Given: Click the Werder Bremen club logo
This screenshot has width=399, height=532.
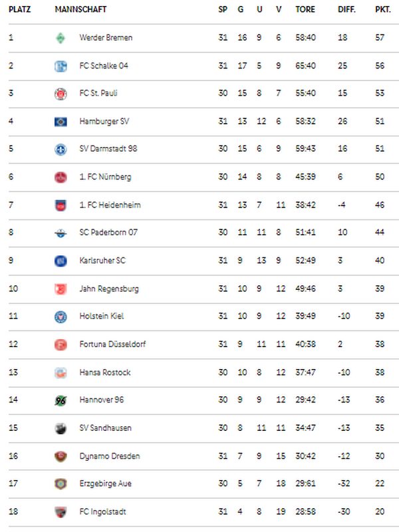Looking at the screenshot, I should point(61,38).
